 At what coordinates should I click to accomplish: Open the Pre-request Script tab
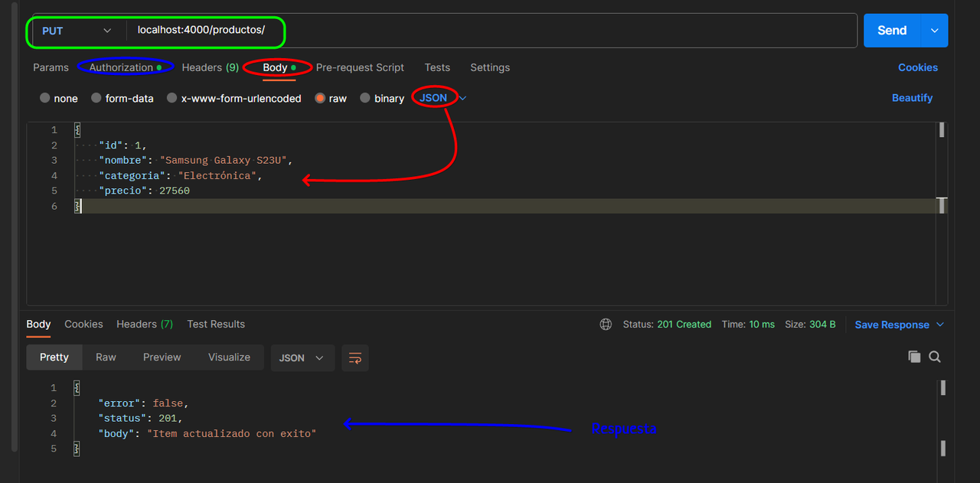[x=360, y=67]
